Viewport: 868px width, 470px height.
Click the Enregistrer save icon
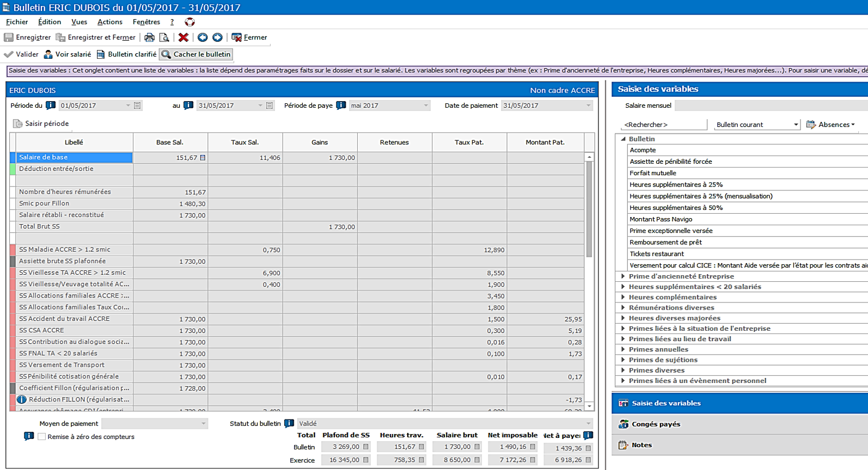[9, 38]
